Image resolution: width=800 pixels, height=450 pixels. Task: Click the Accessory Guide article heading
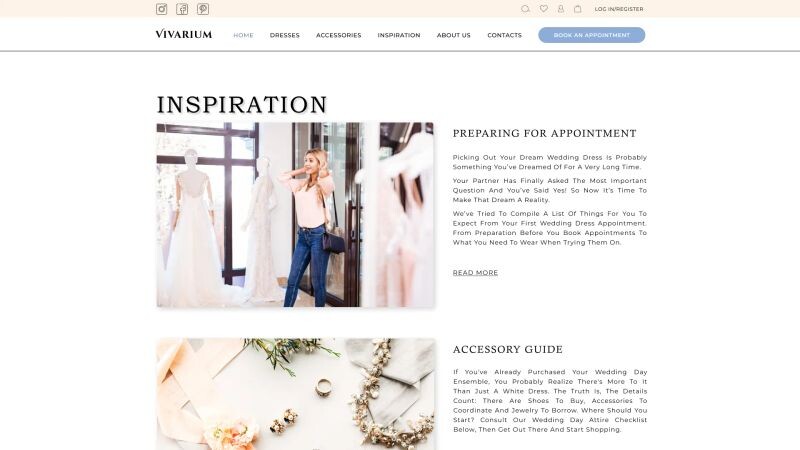(508, 349)
